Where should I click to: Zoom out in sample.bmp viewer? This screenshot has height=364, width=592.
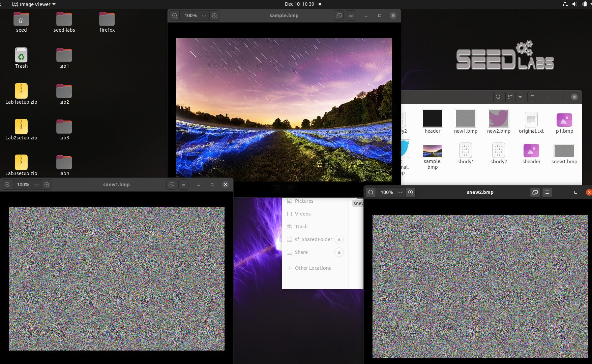[x=175, y=15]
